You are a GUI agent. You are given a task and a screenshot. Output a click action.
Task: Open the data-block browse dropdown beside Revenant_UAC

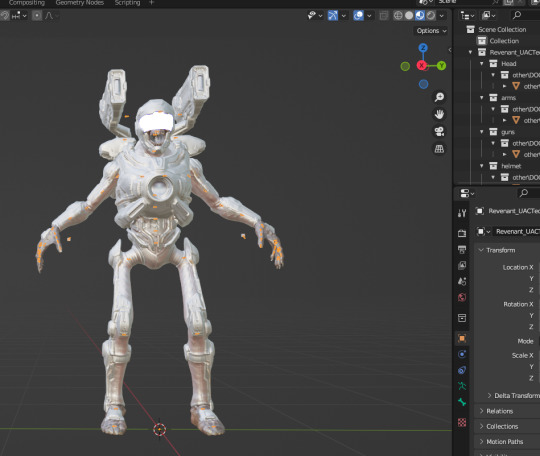(483, 231)
